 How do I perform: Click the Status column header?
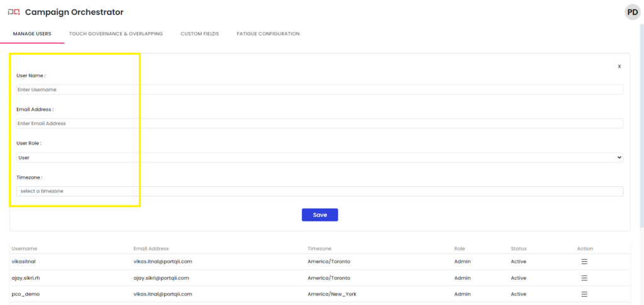point(518,248)
